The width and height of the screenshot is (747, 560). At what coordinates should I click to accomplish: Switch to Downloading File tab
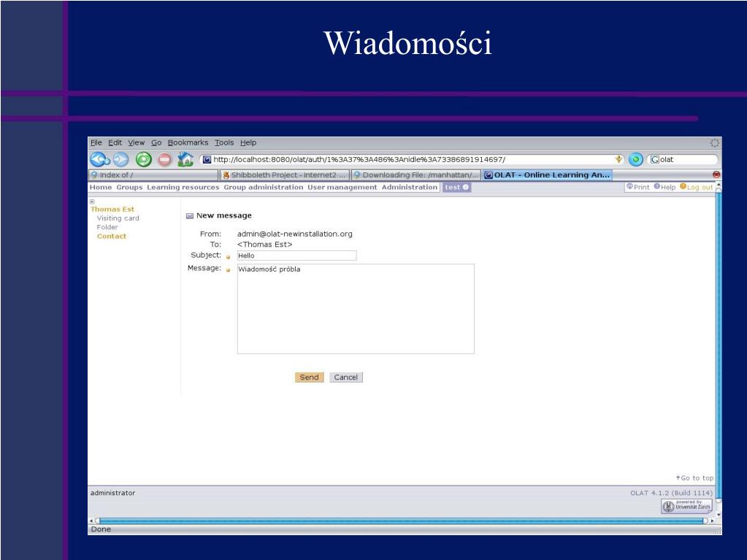pyautogui.click(x=415, y=174)
